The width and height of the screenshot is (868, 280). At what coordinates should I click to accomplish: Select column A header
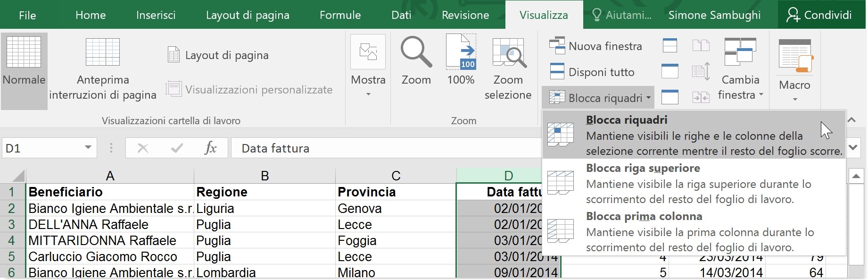click(x=110, y=176)
